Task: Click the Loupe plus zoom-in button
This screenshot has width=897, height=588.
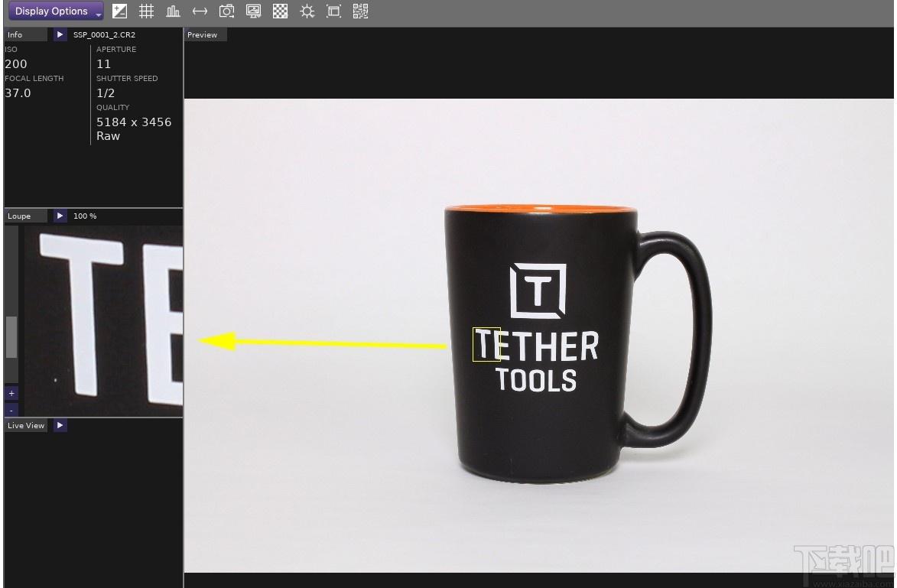Action: [11, 394]
